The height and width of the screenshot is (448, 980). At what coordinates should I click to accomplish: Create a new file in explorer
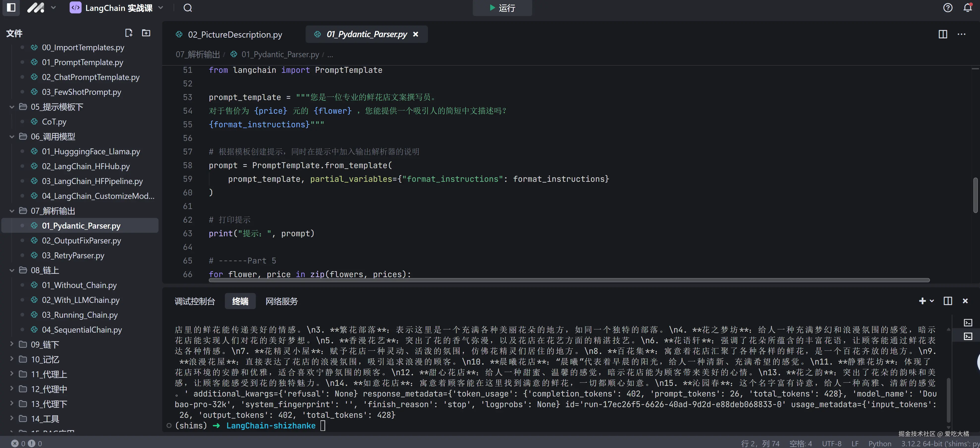click(x=129, y=33)
